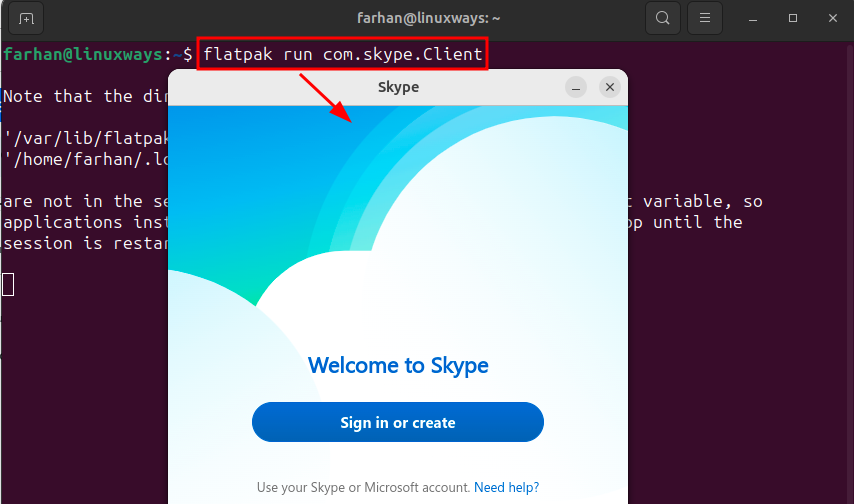
Task: Minimize the Skype window
Action: (576, 87)
